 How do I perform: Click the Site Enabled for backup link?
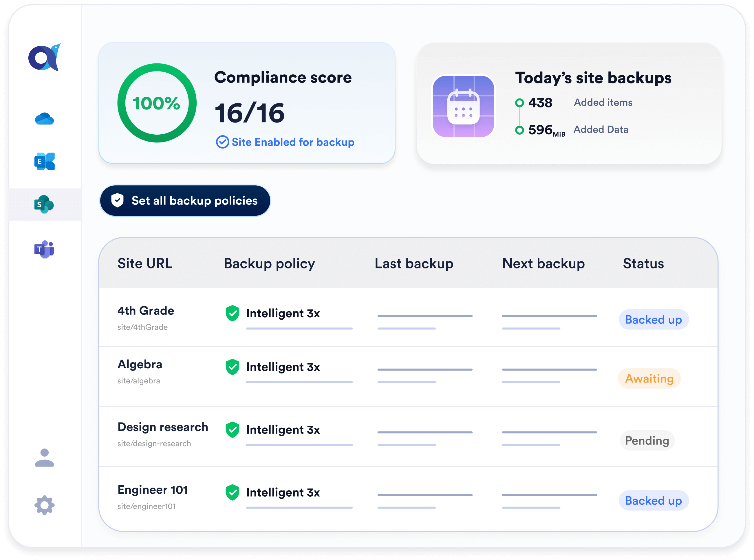click(286, 142)
